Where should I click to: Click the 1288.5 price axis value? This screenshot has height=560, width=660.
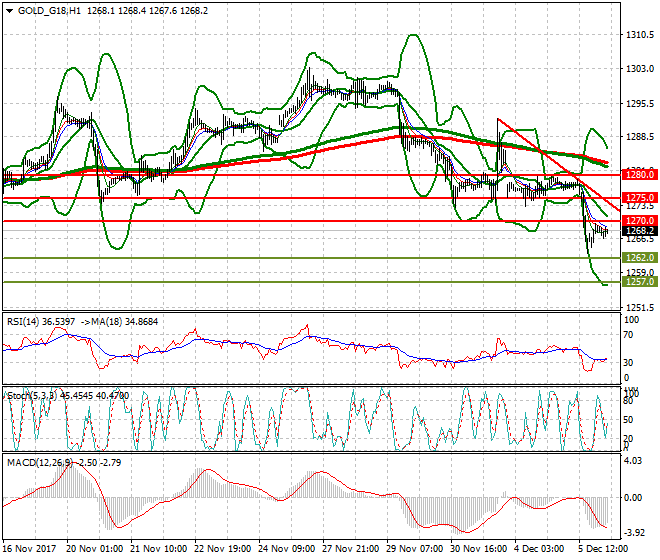point(640,137)
